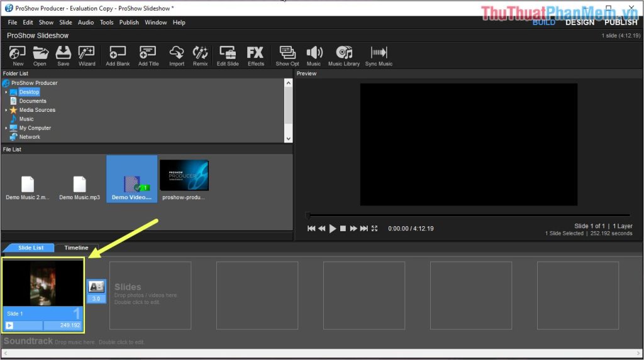Click the slide list scroll left arrow
The image size is (644, 360).
pyautogui.click(x=5, y=354)
